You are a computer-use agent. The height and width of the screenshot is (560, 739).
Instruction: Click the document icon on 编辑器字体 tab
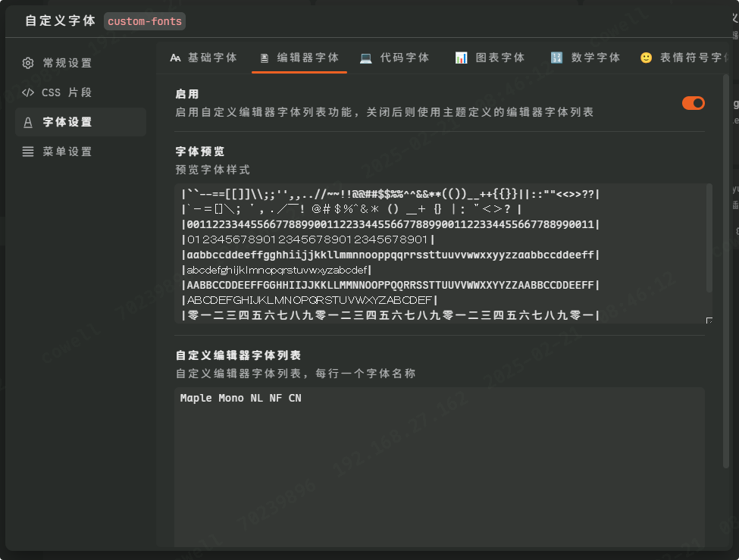pos(265,58)
